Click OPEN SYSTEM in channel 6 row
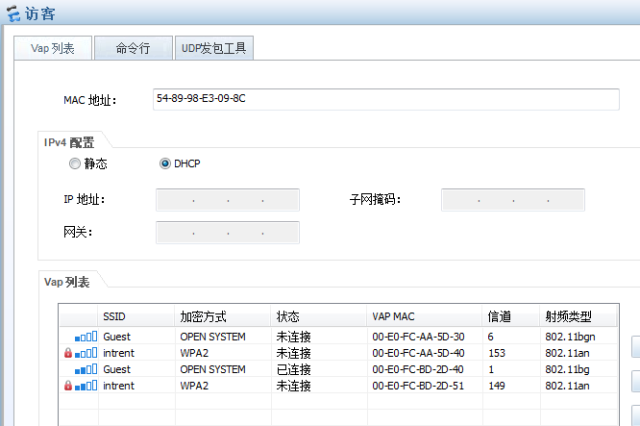The height and width of the screenshot is (426, 640). pos(213,337)
